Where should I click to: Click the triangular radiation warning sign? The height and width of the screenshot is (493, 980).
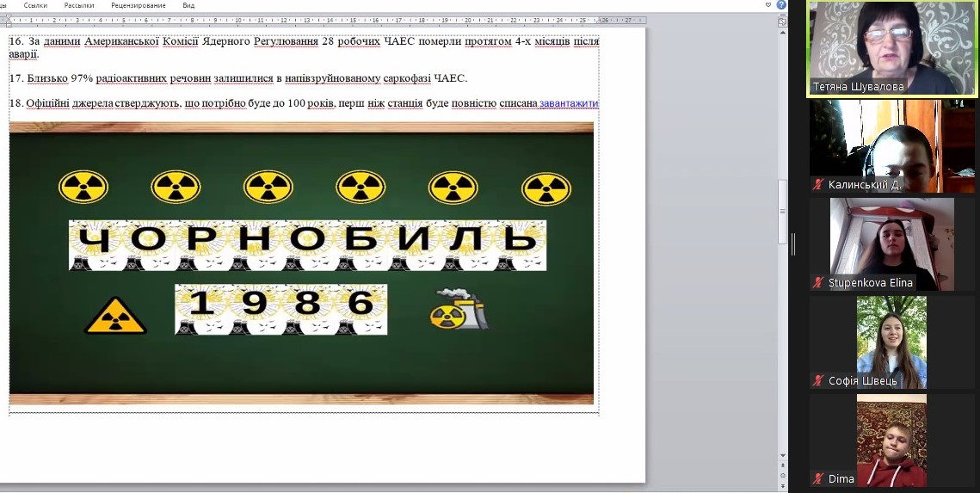click(x=115, y=316)
